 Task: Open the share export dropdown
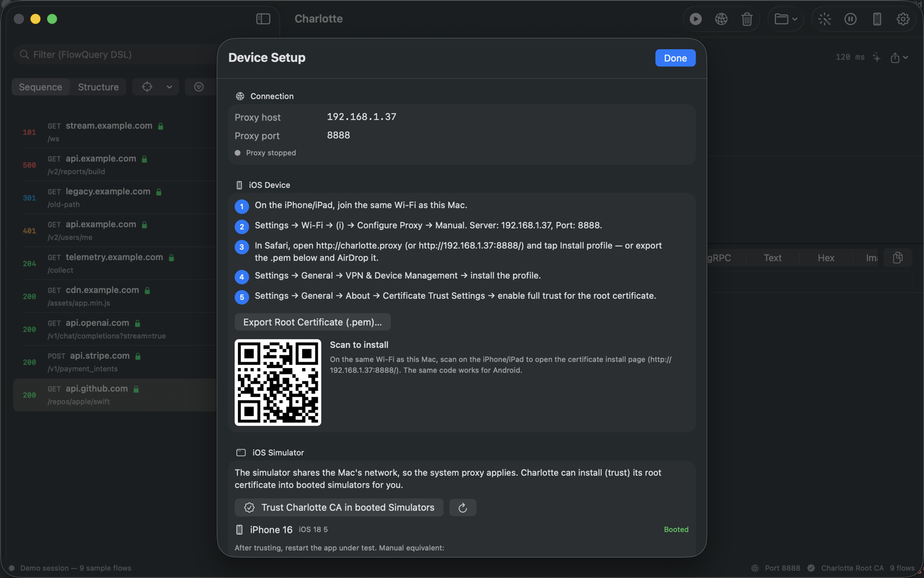pos(899,57)
